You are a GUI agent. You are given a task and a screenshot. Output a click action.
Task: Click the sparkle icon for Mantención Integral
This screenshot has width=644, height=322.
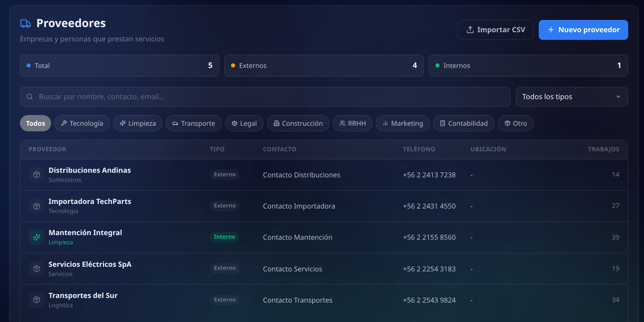click(x=37, y=237)
